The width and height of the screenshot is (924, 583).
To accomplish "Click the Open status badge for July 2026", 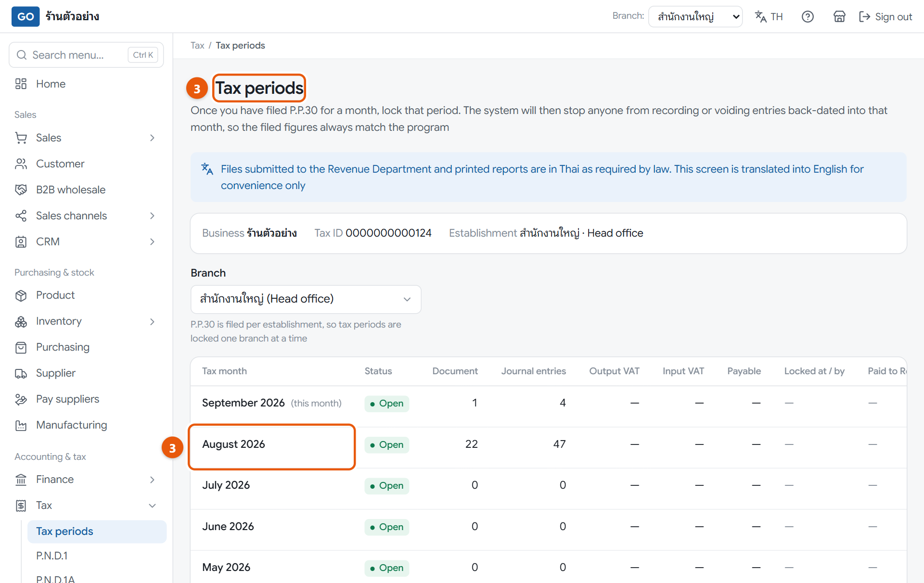I will click(387, 486).
